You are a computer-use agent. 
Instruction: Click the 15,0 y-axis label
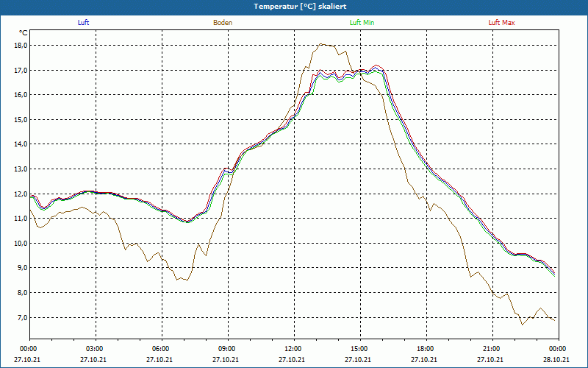21,120
